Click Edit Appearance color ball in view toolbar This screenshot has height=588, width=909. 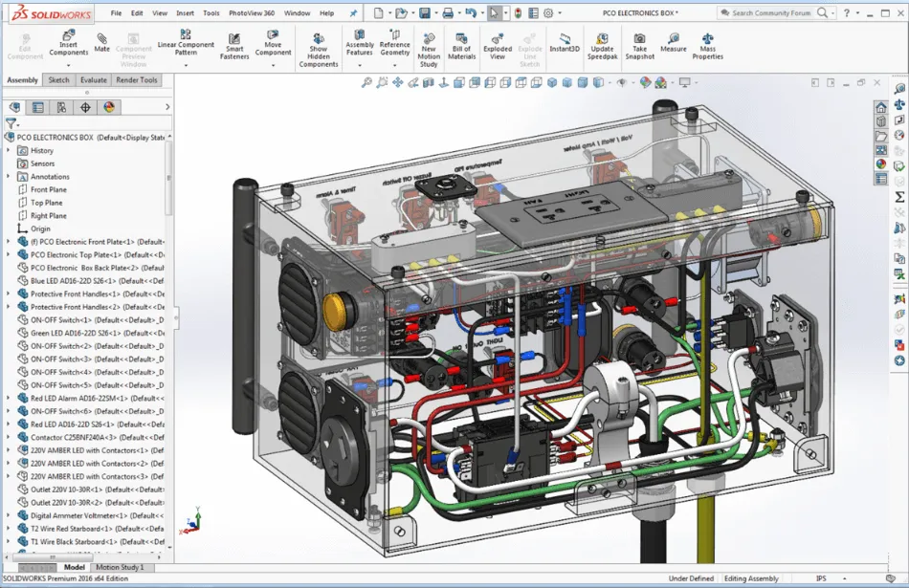(645, 83)
